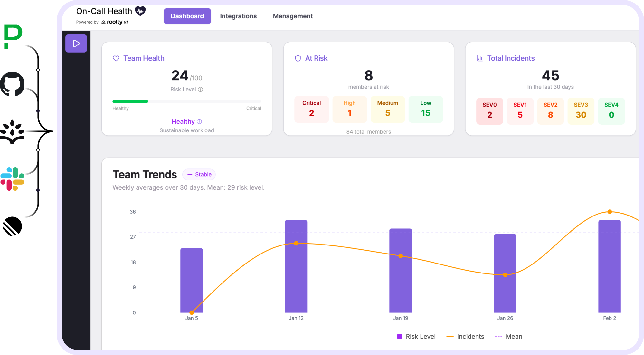Click the Risk Level info icon
This screenshot has height=355, width=644.
[200, 89]
